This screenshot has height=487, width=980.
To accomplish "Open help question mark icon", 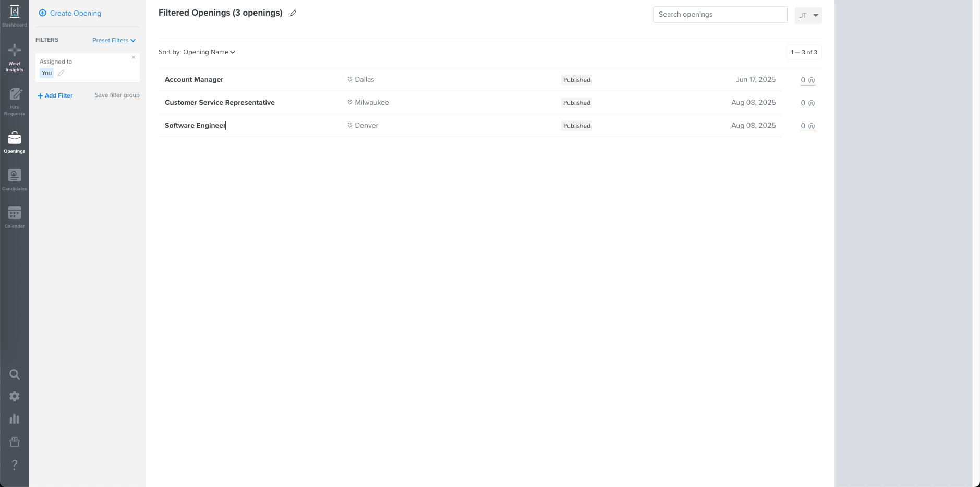I will [x=15, y=465].
